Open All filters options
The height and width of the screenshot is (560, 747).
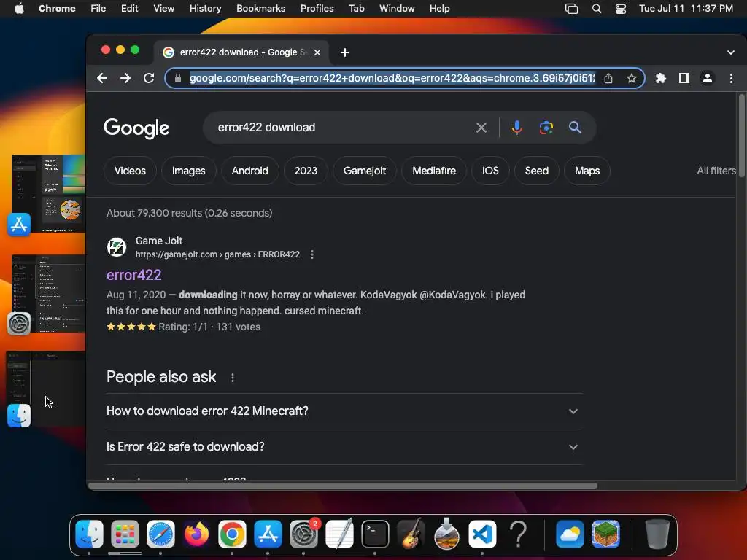[716, 171]
